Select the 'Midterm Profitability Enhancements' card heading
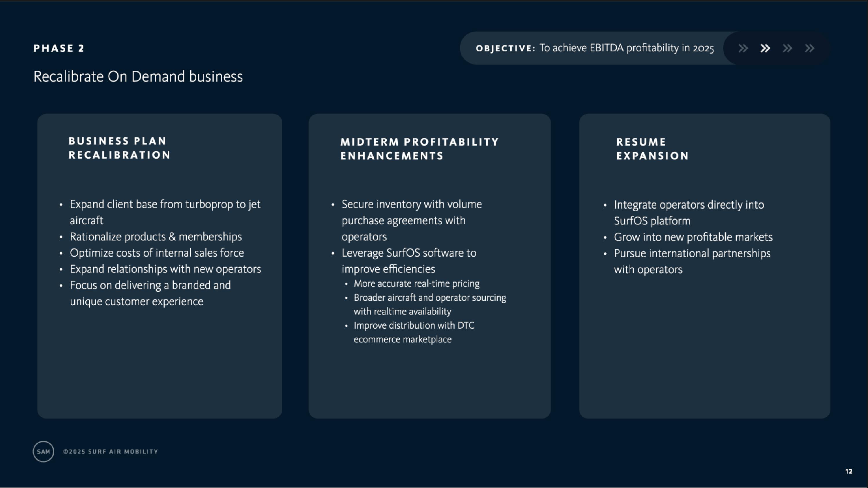Image resolution: width=868 pixels, height=488 pixels. click(x=420, y=149)
